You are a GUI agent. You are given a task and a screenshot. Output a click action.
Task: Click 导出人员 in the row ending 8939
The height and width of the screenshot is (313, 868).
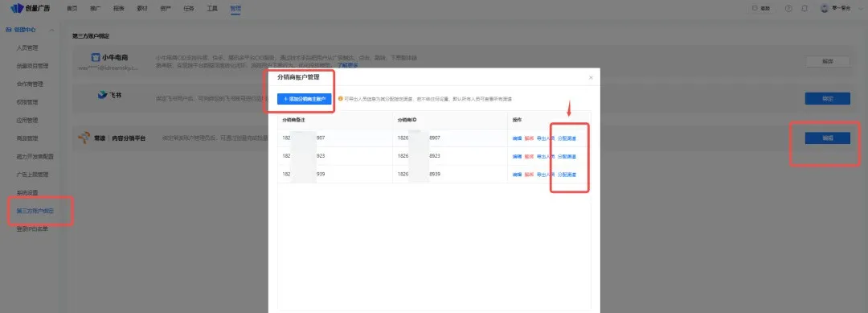coord(545,175)
